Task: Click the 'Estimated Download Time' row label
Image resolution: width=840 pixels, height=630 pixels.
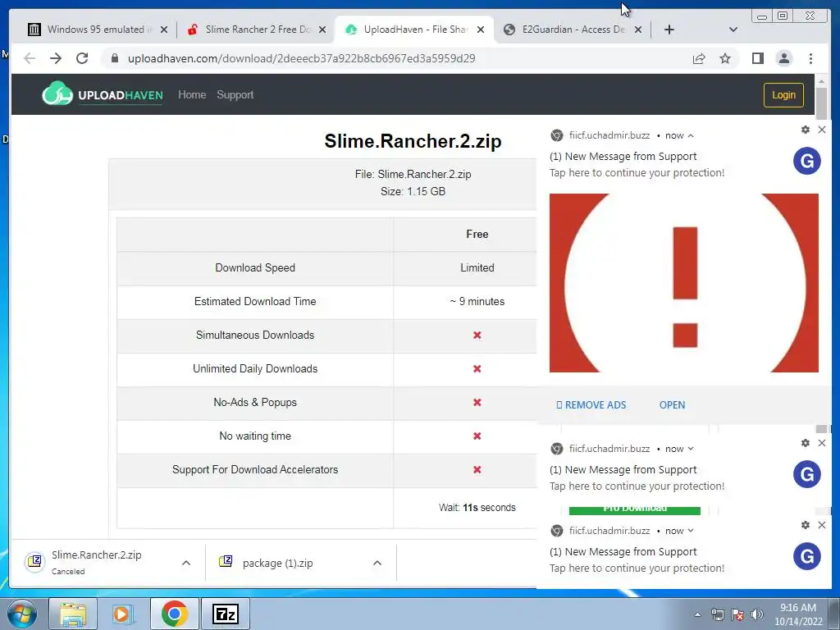Action: pos(255,301)
